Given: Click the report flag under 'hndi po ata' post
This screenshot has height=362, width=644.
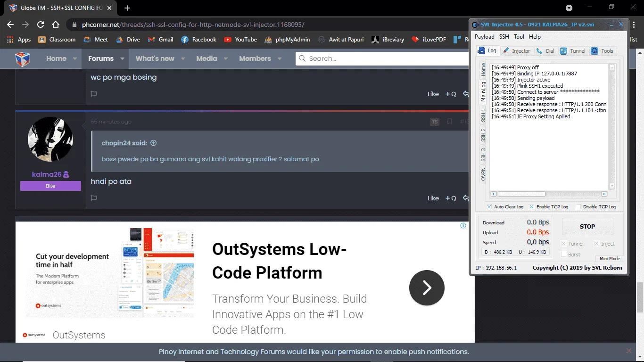Looking at the screenshot, I should (x=94, y=198).
